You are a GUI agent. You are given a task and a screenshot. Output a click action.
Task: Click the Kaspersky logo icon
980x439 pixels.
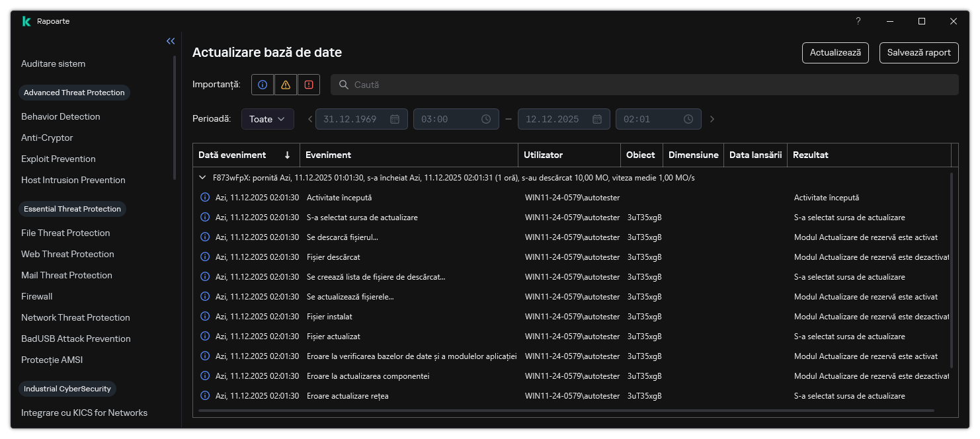coord(26,20)
